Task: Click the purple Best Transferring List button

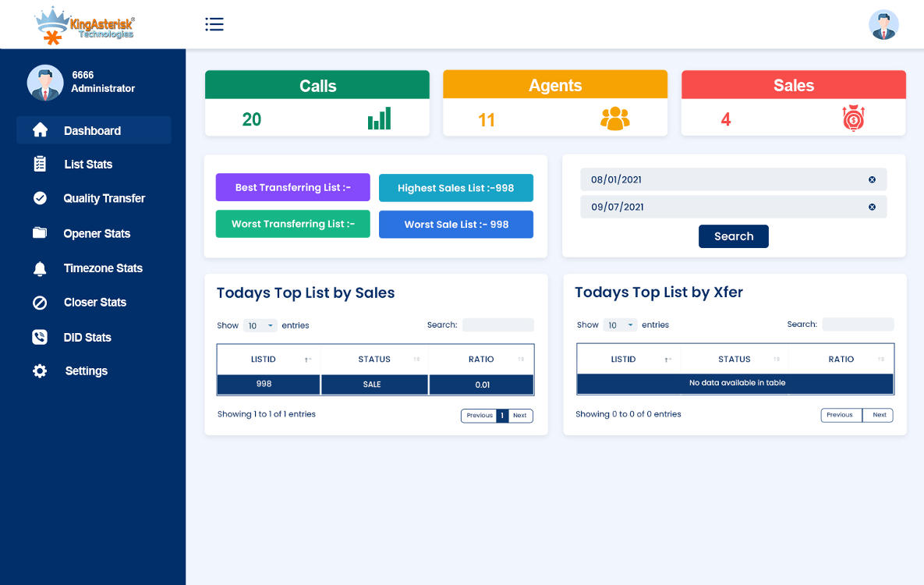Action: coord(292,187)
